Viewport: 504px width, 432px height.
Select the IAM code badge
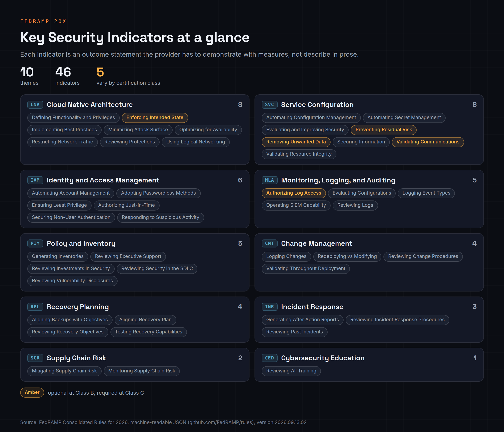coord(35,180)
